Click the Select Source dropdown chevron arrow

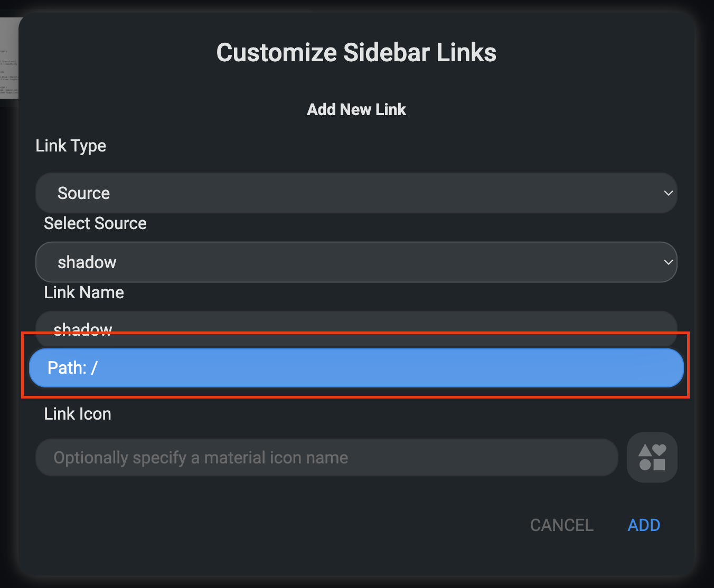[x=668, y=262]
